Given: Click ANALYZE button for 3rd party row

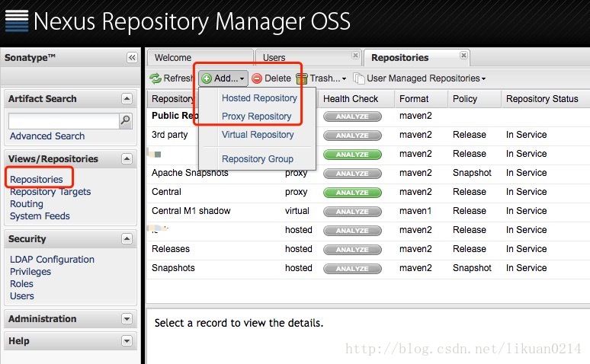Looking at the screenshot, I should 352,136.
